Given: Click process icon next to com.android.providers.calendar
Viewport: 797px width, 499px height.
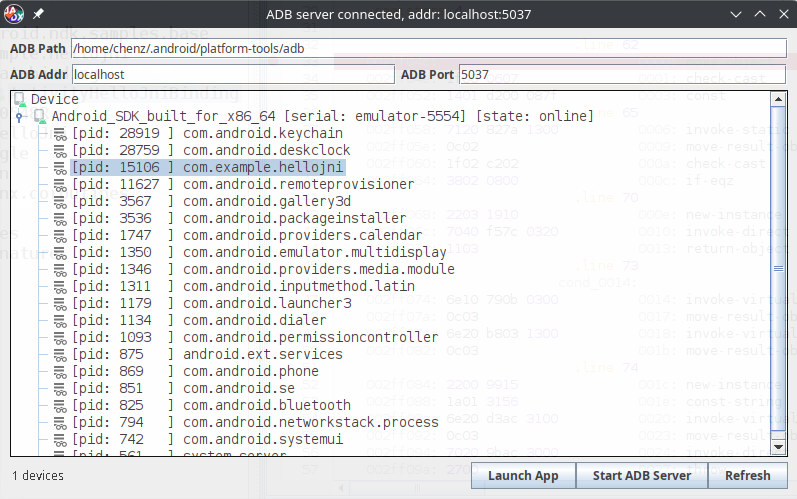Looking at the screenshot, I should click(60, 236).
